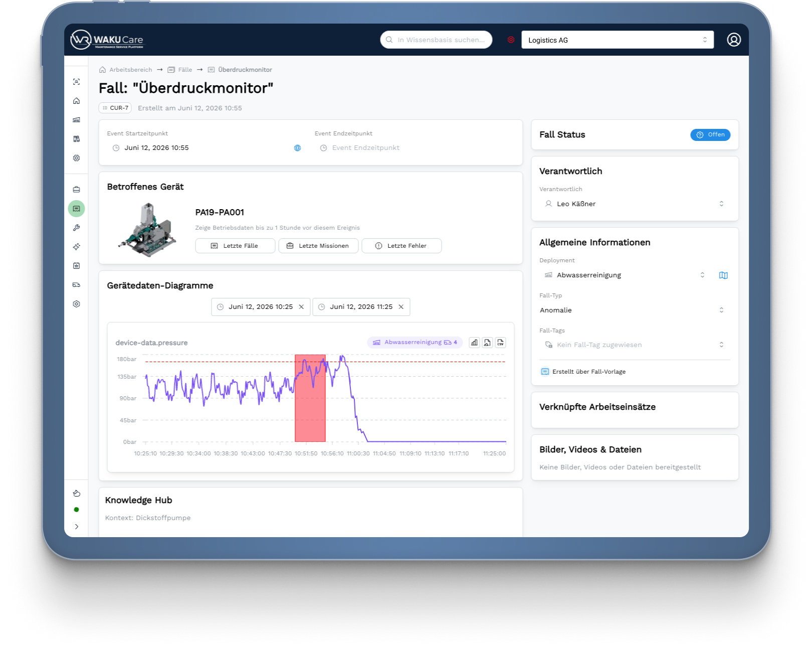Edit the chart end date Juni 12, 2026 11:25
This screenshot has width=812, height=651.
coord(361,307)
